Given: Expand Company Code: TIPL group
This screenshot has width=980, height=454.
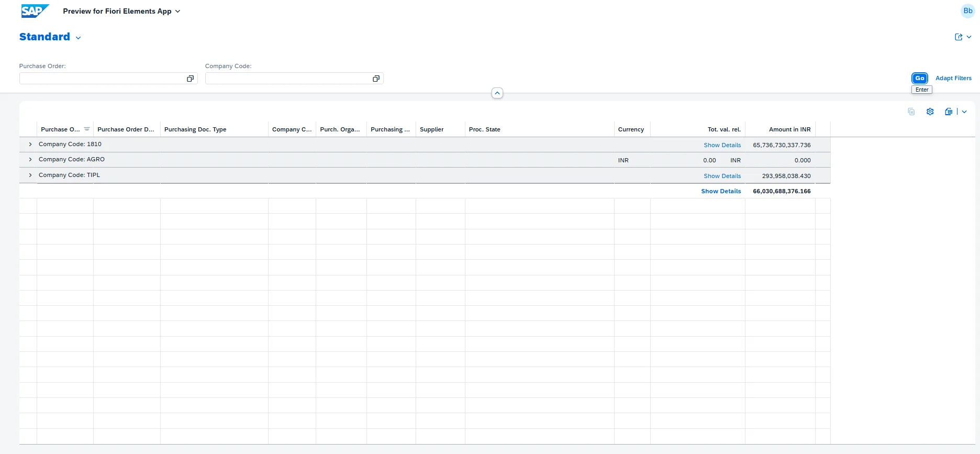Looking at the screenshot, I should [x=30, y=175].
